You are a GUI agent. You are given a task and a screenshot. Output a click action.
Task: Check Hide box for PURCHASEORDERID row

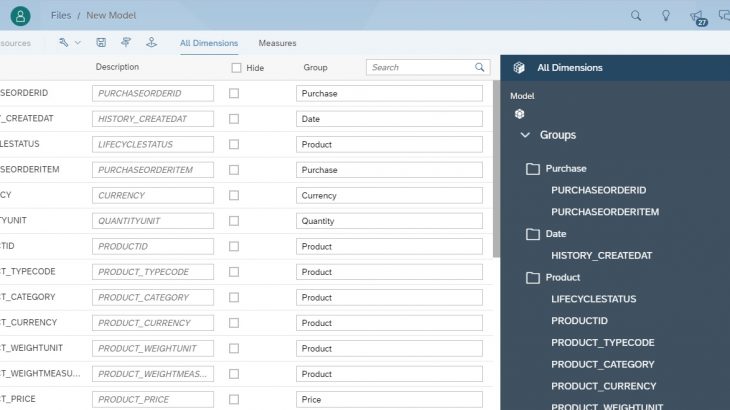(x=234, y=94)
